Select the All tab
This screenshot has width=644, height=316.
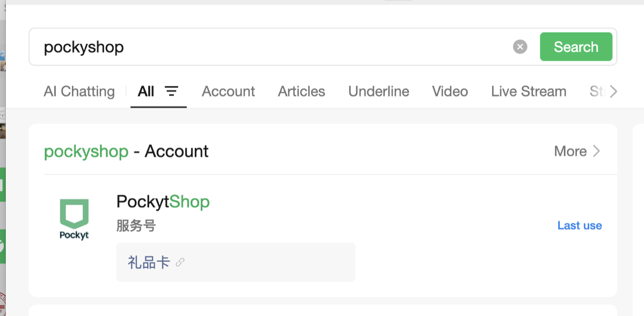coord(146,91)
